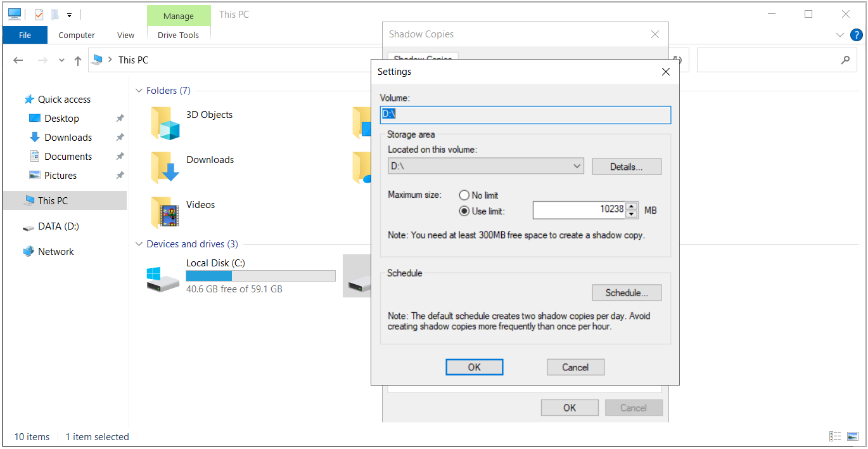
Task: Click the Details... button
Action: [627, 167]
